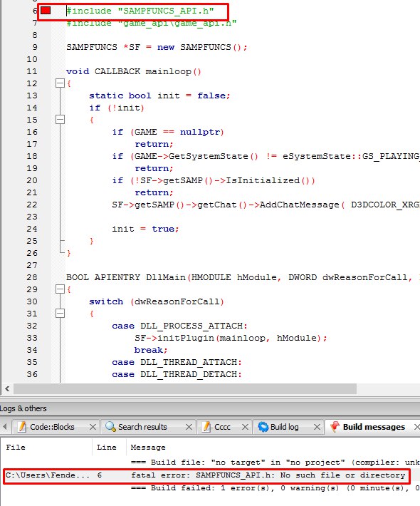Click the #include "SAMPFUNCS_API.h" code line
The width and height of the screenshot is (420, 506).
pos(140,11)
